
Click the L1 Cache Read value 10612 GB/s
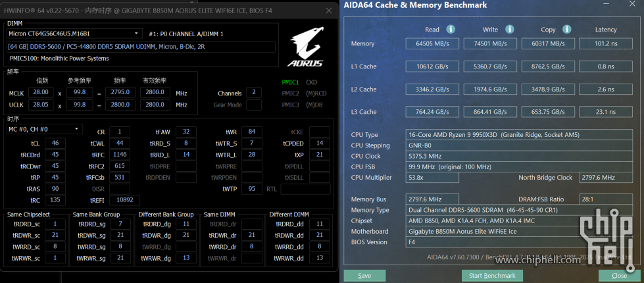click(433, 66)
